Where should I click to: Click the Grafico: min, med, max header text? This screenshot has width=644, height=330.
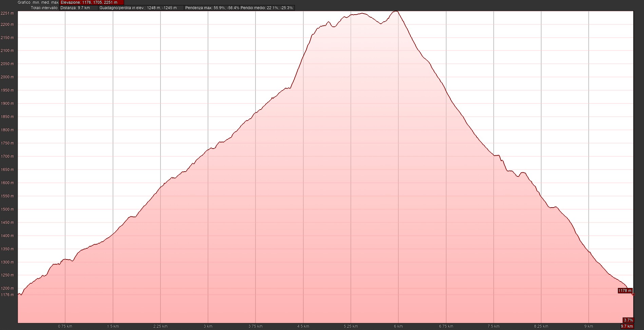(x=38, y=2)
